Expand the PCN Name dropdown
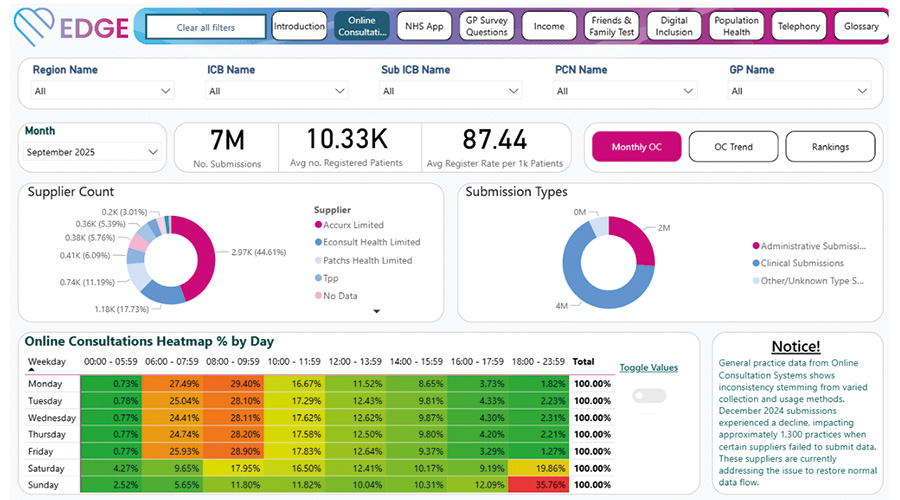The width and height of the screenshot is (900, 500). [x=624, y=91]
